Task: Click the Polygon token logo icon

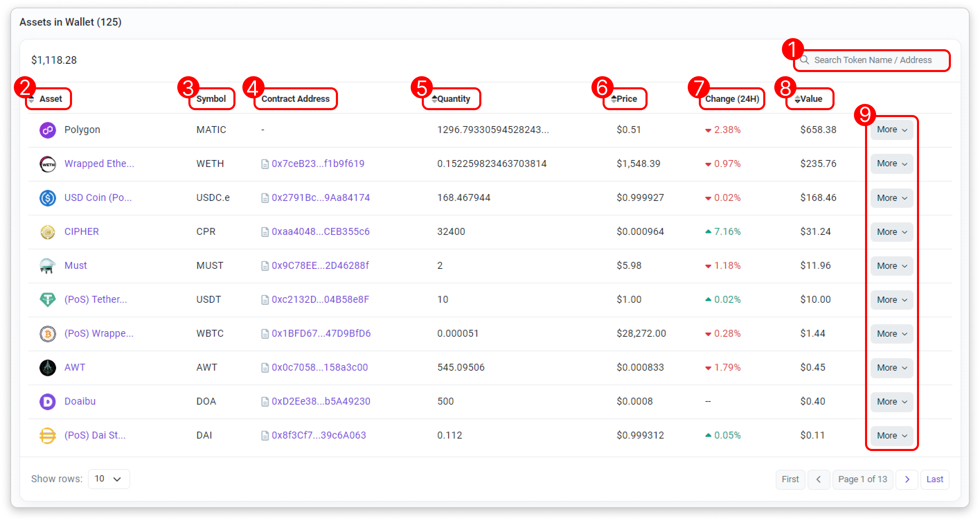Action: (47, 130)
